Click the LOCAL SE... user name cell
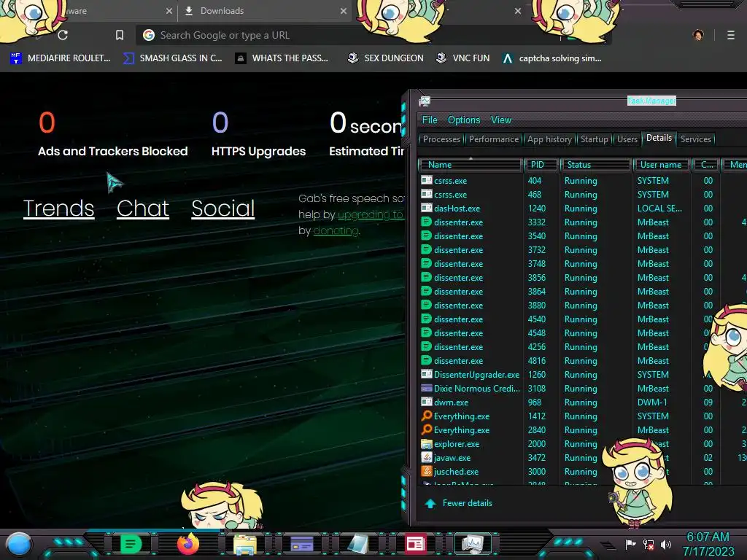Image resolution: width=747 pixels, height=560 pixels. (659, 208)
